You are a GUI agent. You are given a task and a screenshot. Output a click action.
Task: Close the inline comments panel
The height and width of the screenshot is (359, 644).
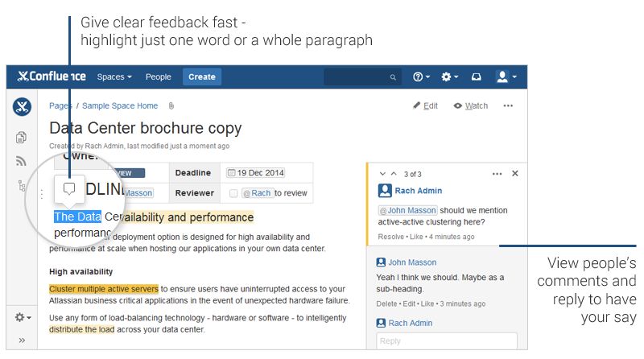coord(515,173)
